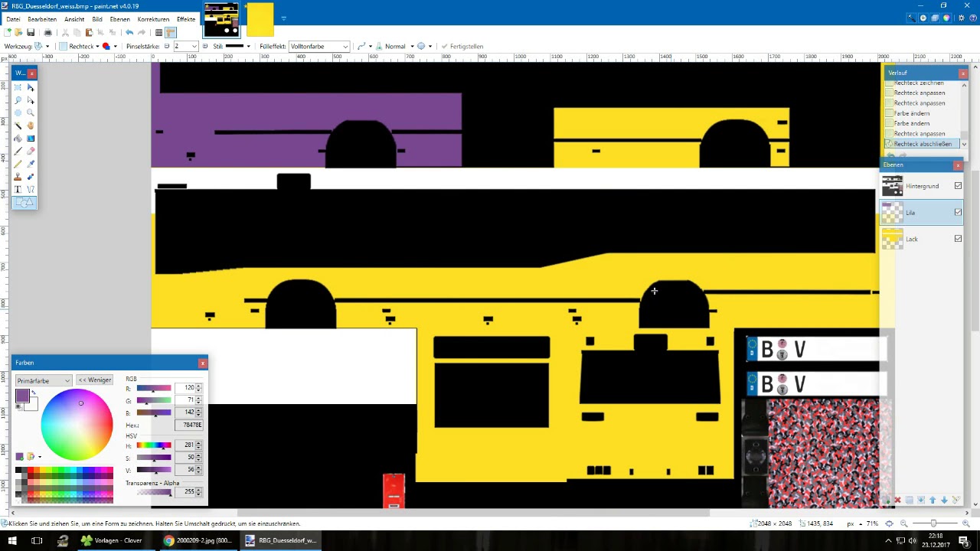Toggle the rulers toolbar icon

tap(171, 33)
